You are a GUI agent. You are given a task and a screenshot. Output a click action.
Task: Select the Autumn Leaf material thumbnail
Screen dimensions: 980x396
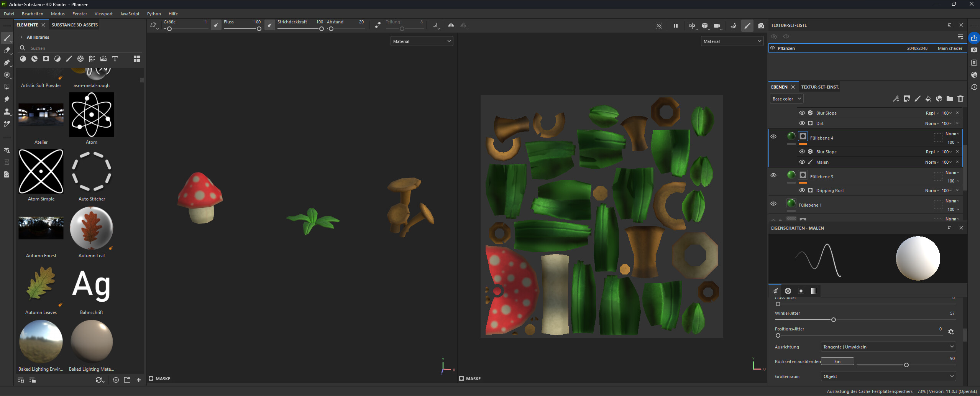pos(91,228)
